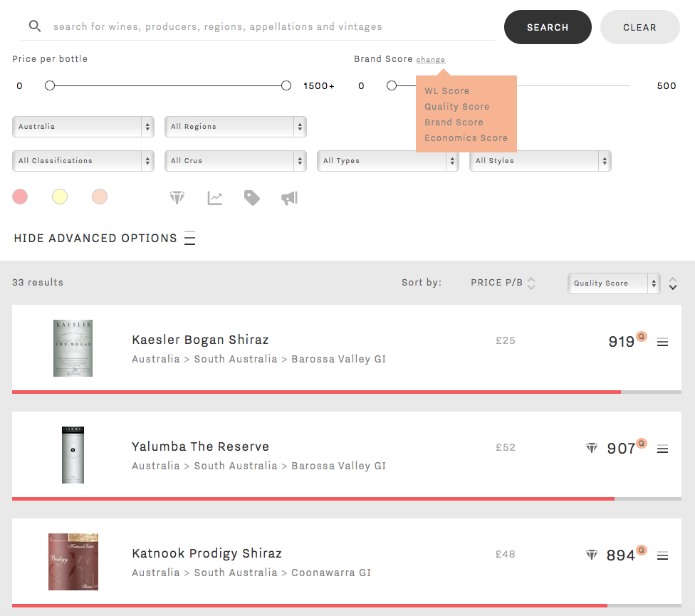Viewport: 695px width, 616px height.
Task: Toggle the red wine colour filter
Action: [x=20, y=197]
